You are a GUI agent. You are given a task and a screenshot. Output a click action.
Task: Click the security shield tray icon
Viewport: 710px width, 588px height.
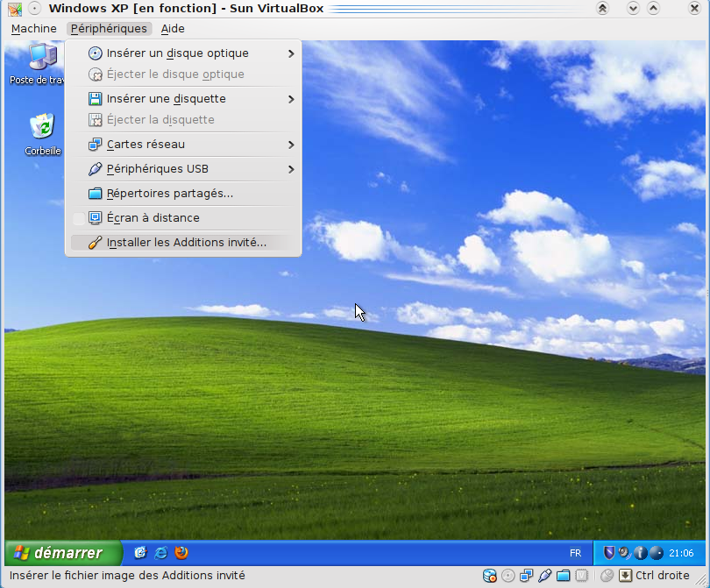pyautogui.click(x=609, y=553)
